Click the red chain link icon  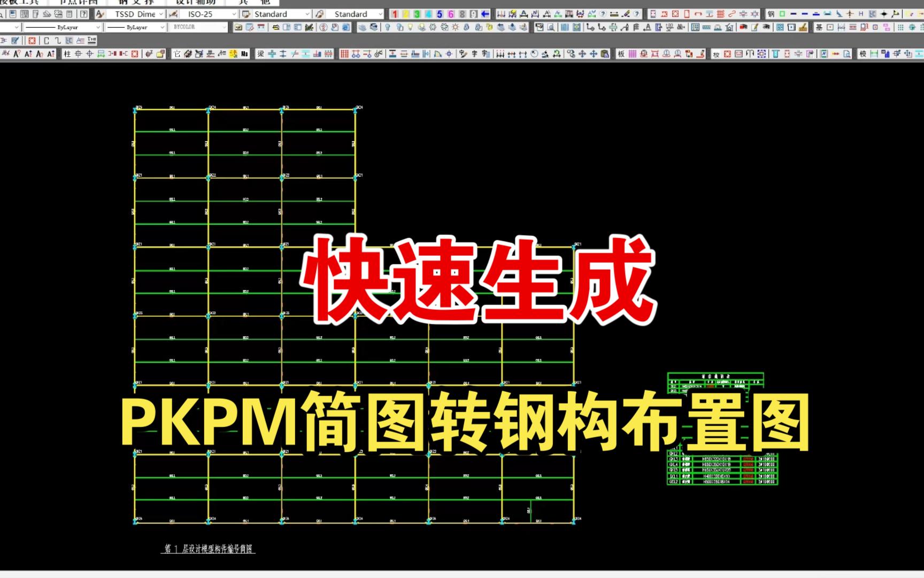(x=731, y=14)
